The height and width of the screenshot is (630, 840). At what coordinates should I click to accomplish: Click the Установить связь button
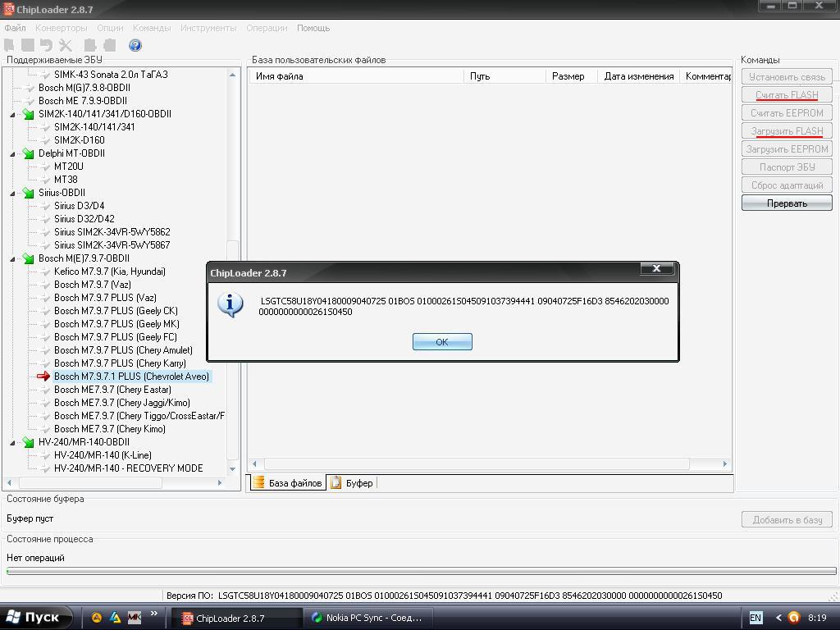[787, 76]
